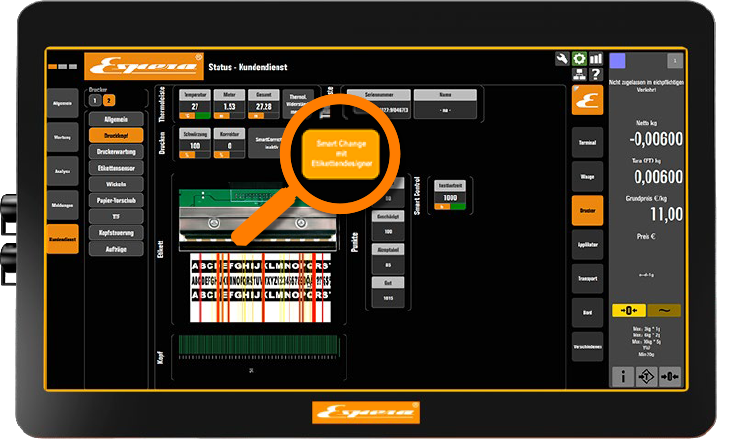Select the Druckkopf submenu entry
Screen dimensions: 730x440
[x=116, y=135]
